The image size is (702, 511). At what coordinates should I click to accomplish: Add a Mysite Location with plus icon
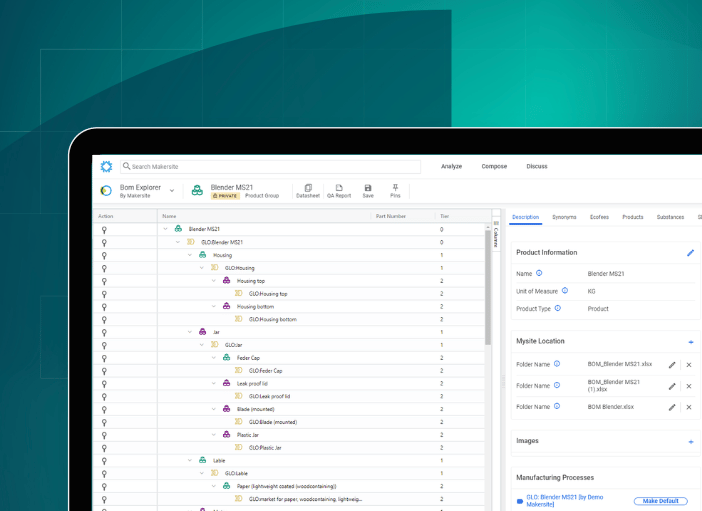point(691,342)
